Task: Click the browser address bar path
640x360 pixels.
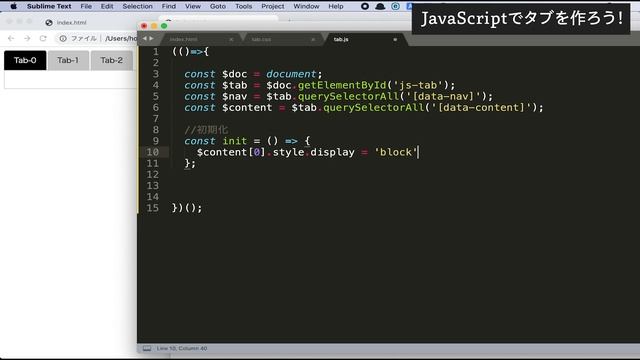Action: 121,38
